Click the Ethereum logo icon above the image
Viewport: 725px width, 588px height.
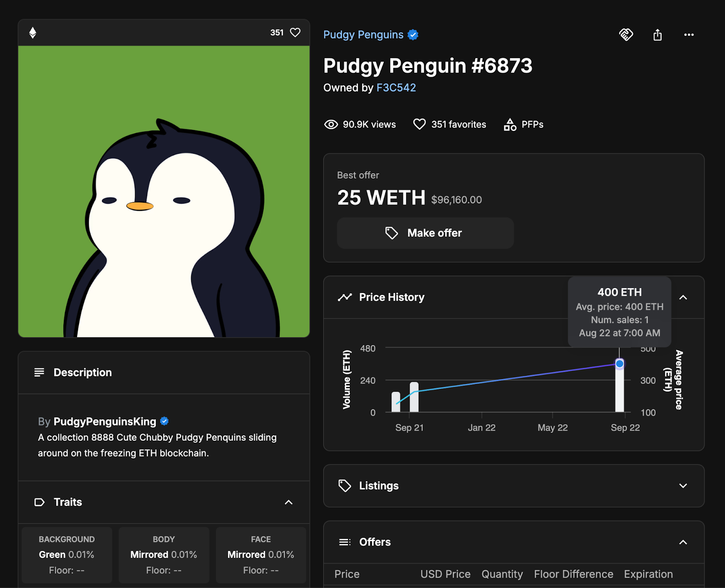33,33
